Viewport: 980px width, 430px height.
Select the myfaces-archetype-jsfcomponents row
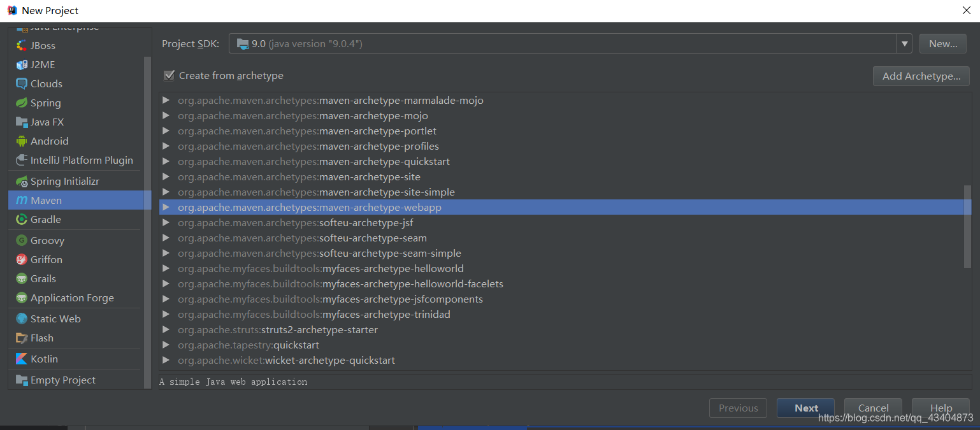click(565, 299)
